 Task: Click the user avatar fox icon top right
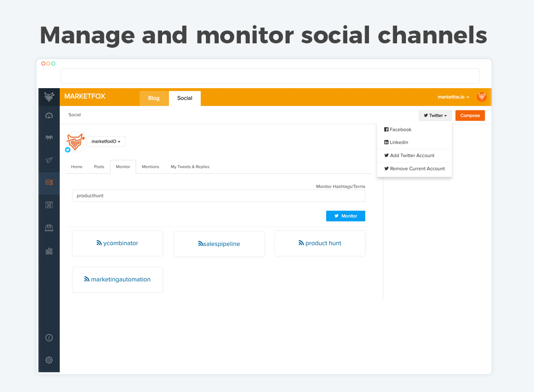point(482,97)
